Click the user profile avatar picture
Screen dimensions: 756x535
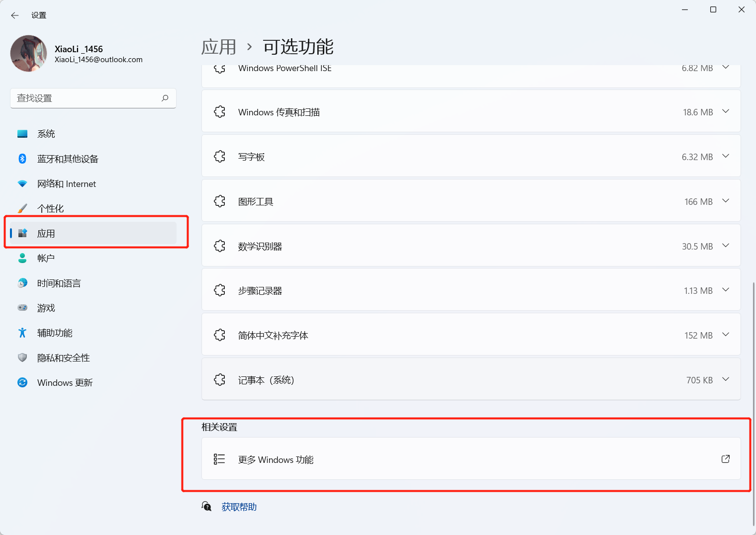click(x=29, y=53)
